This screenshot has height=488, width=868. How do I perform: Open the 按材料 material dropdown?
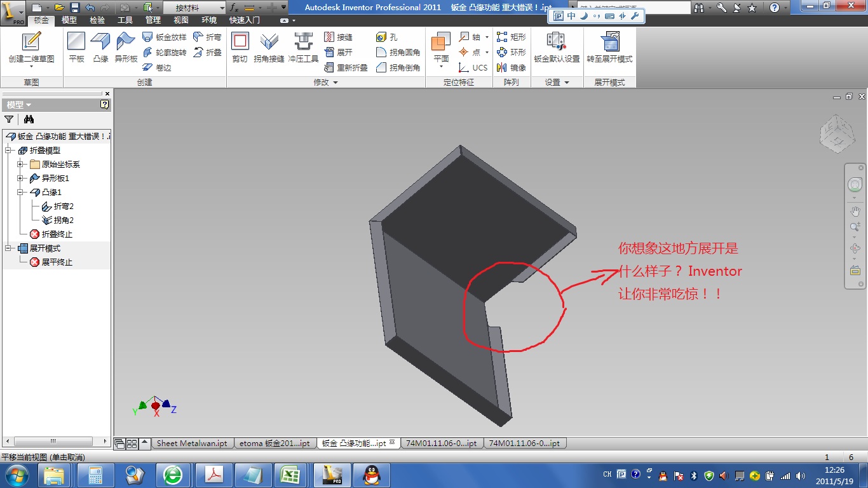pyautogui.click(x=194, y=8)
